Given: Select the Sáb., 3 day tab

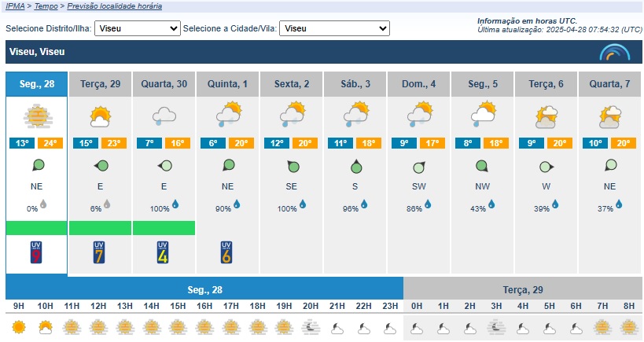Looking at the screenshot, I should click(x=355, y=84).
